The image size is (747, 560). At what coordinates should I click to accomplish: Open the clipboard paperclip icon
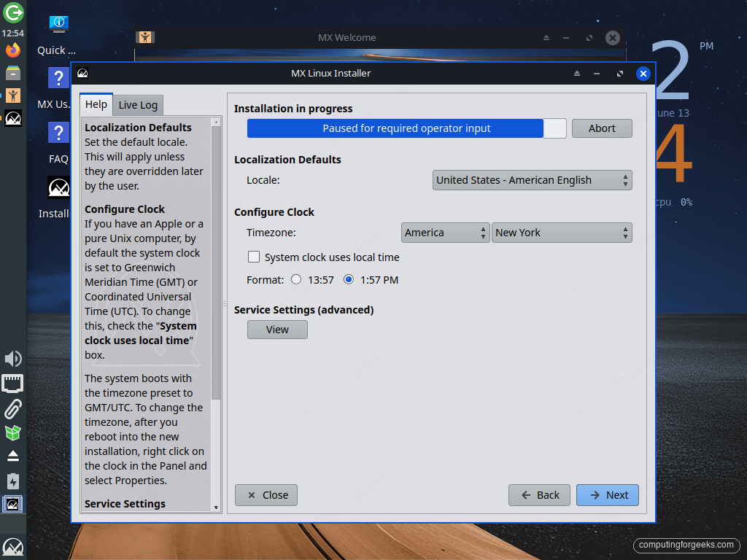[13, 408]
